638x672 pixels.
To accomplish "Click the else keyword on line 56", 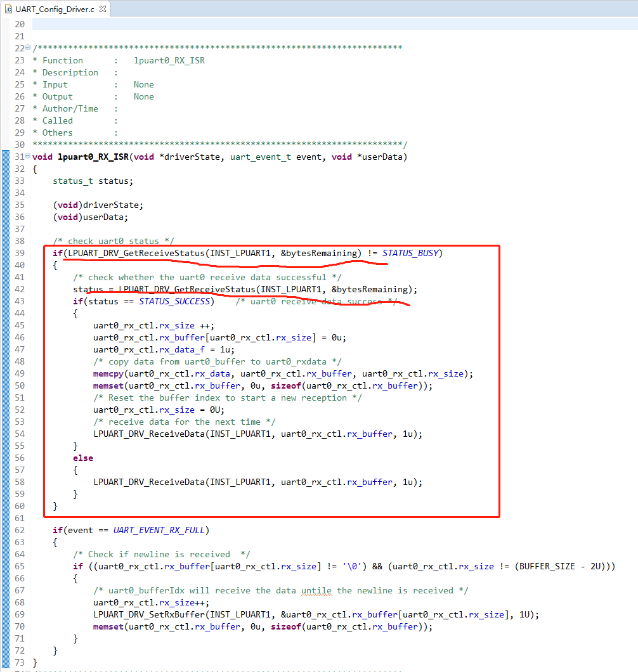I will (x=83, y=458).
